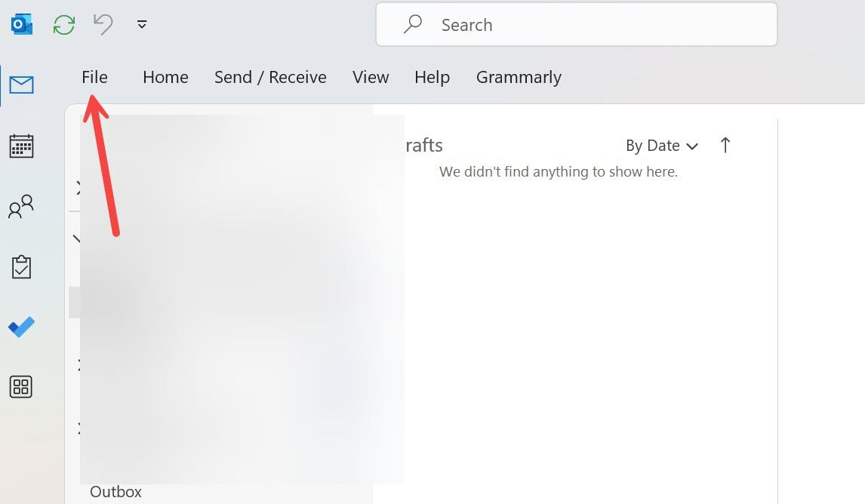
Task: Switch to the Grammarly ribbon tab
Action: pos(519,76)
